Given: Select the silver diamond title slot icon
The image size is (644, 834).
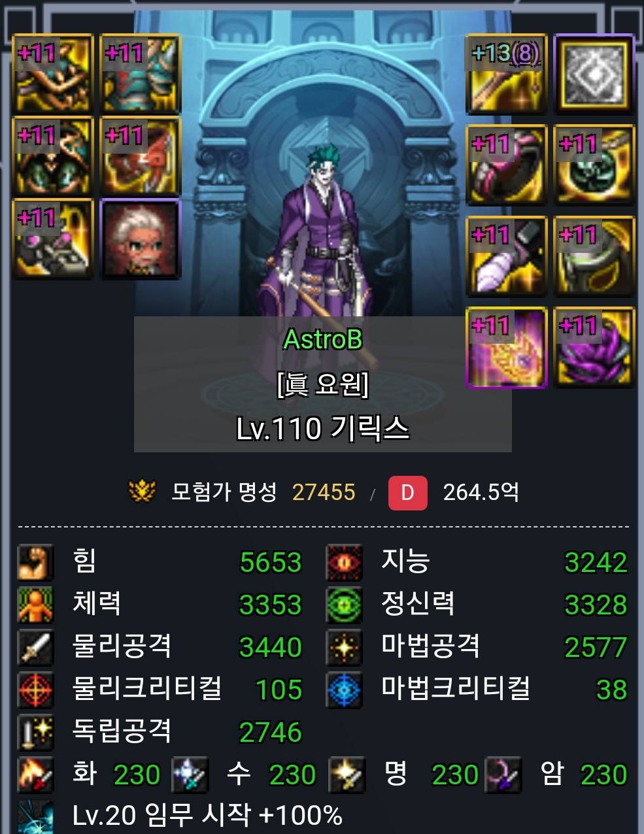Looking at the screenshot, I should [594, 75].
